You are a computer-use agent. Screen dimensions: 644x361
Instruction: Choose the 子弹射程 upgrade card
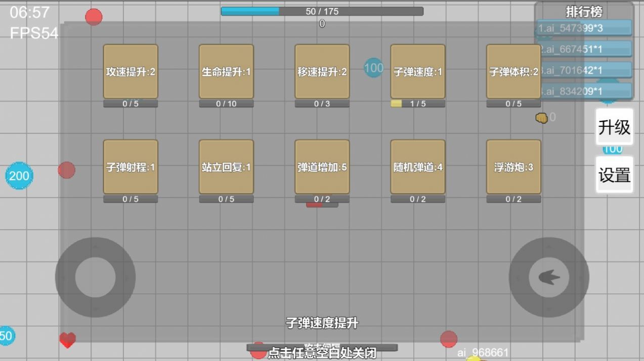click(x=131, y=167)
